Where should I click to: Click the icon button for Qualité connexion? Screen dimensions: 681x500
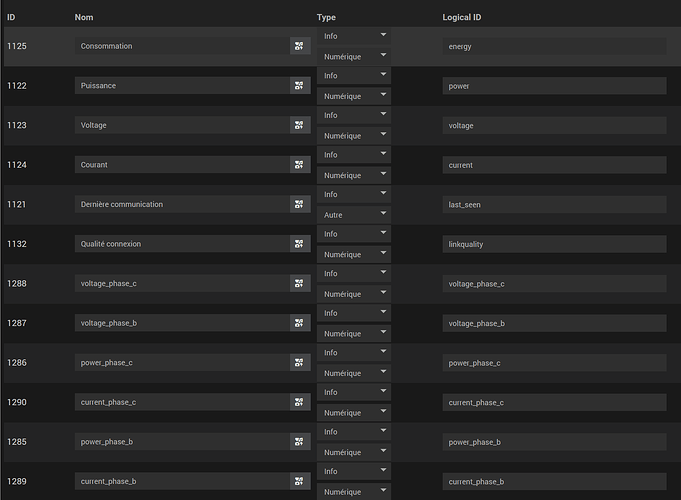pos(299,244)
